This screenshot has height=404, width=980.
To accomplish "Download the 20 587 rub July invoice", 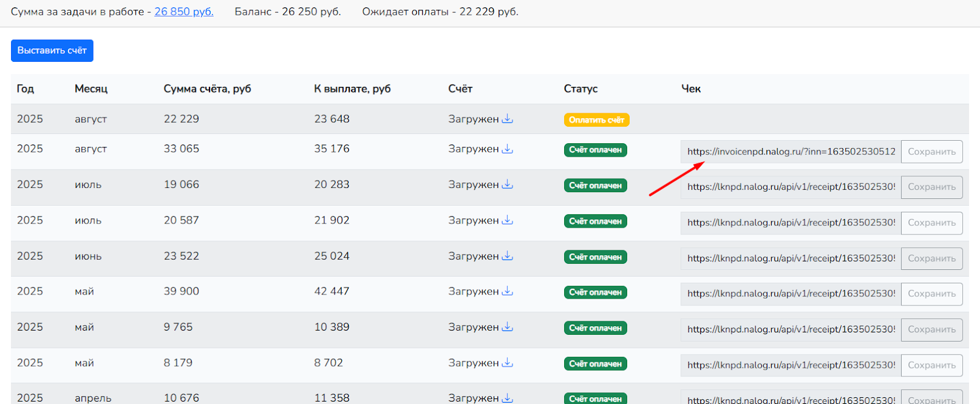I will click(507, 220).
